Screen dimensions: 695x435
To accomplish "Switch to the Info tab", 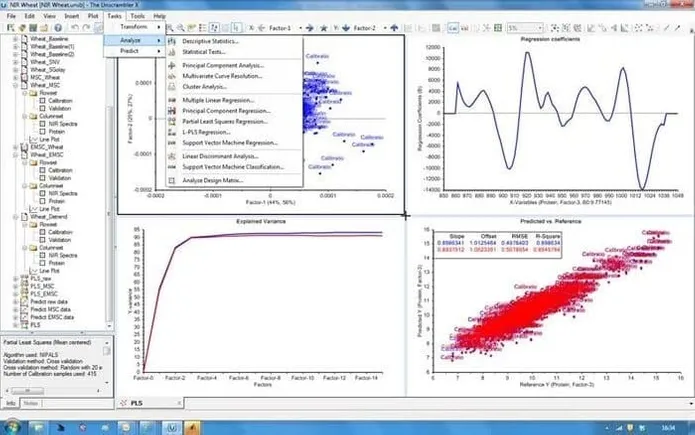I will pyautogui.click(x=11, y=403).
